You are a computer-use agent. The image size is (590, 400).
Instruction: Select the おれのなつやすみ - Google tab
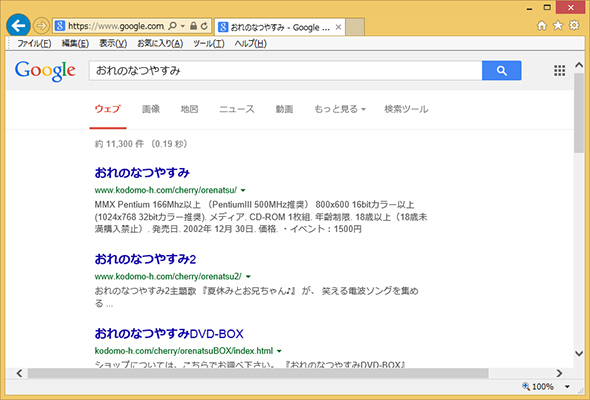pyautogui.click(x=280, y=27)
